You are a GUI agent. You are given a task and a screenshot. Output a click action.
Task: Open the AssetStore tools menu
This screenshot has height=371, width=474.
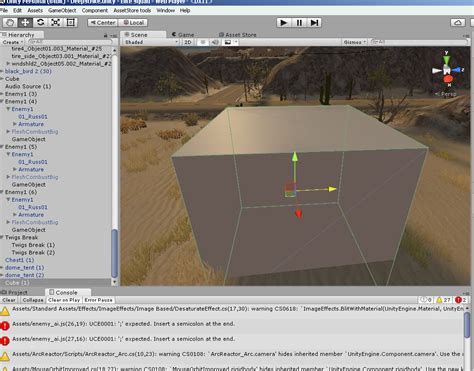click(132, 10)
